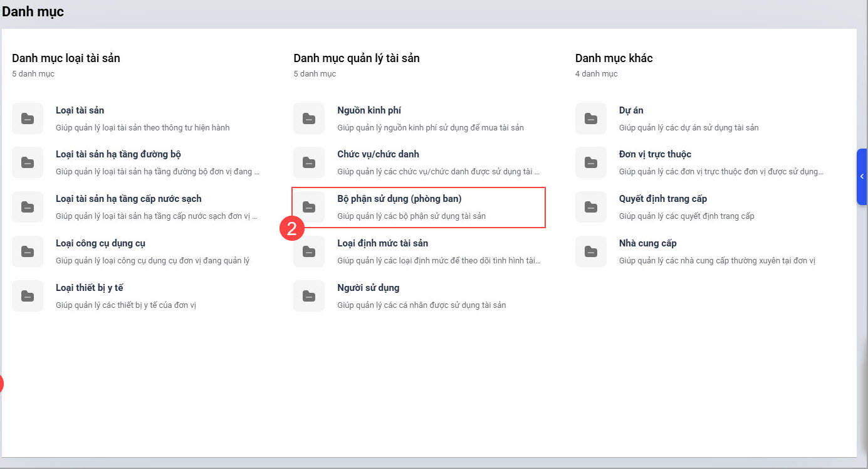Click the folder icon beside Loại tài sản

28,119
